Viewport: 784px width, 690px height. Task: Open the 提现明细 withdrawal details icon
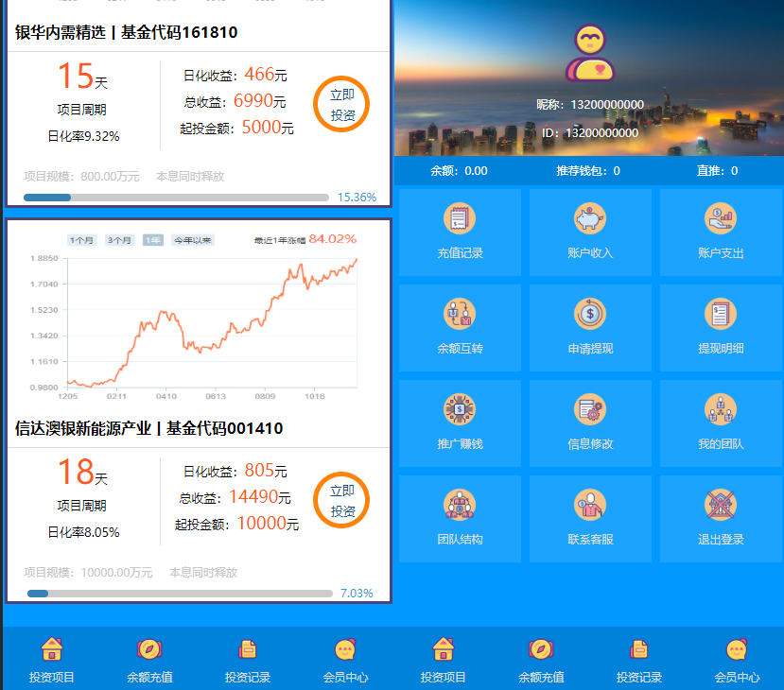tap(721, 314)
